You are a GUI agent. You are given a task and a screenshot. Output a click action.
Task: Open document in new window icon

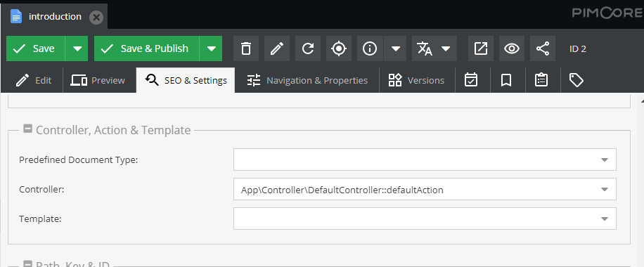480,48
